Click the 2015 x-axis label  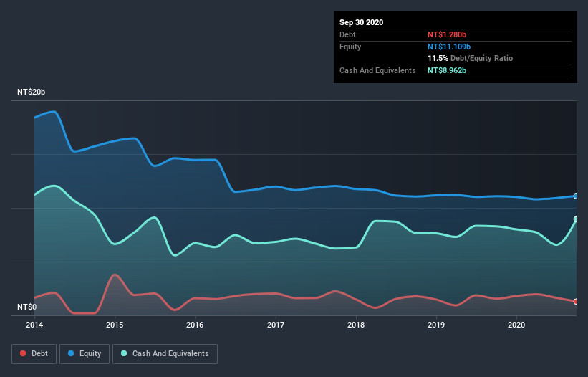[x=115, y=325]
